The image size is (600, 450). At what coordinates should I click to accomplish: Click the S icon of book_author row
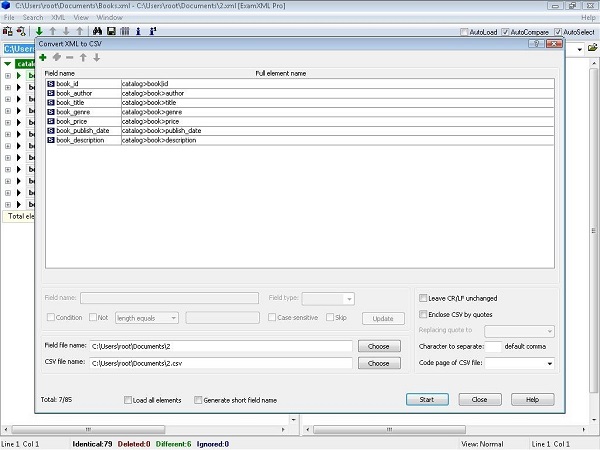coord(51,93)
